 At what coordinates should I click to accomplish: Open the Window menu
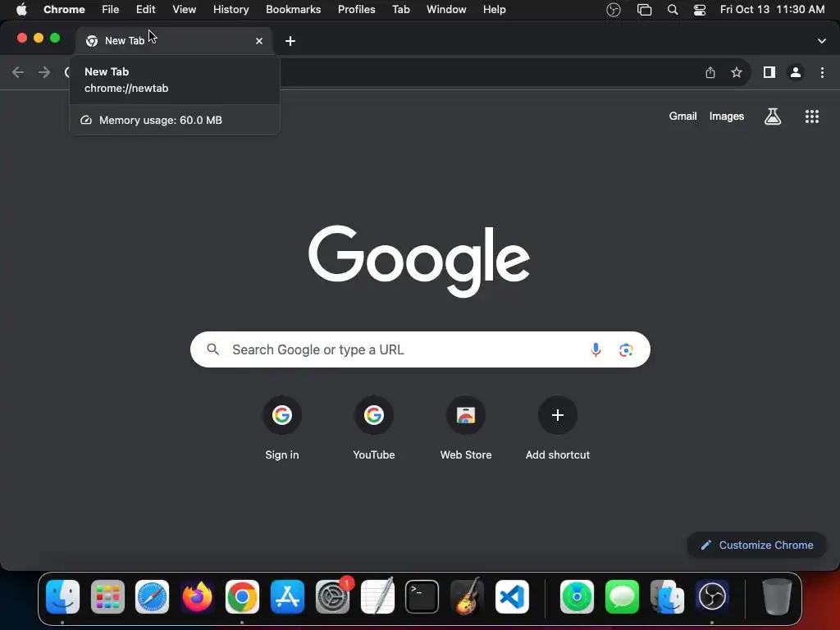[446, 10]
